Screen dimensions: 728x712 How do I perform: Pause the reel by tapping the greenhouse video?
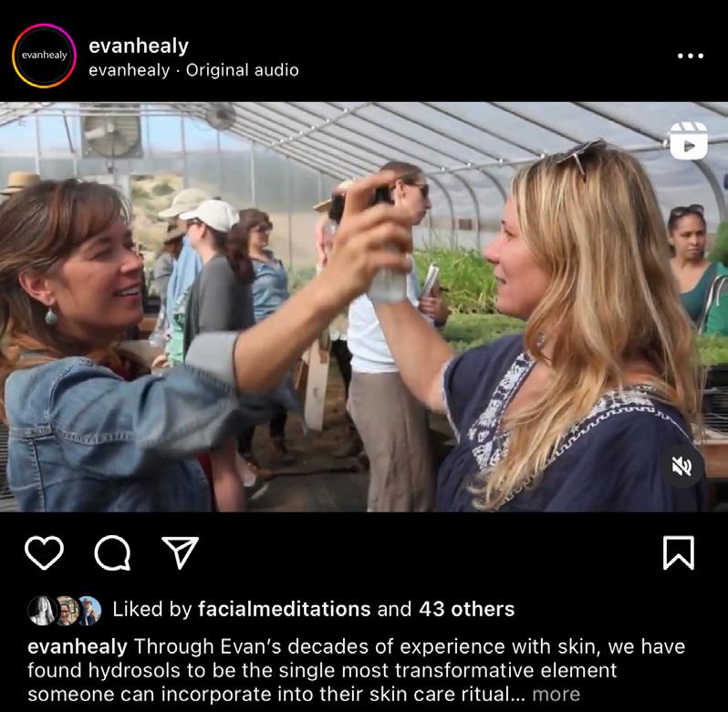pos(364,306)
